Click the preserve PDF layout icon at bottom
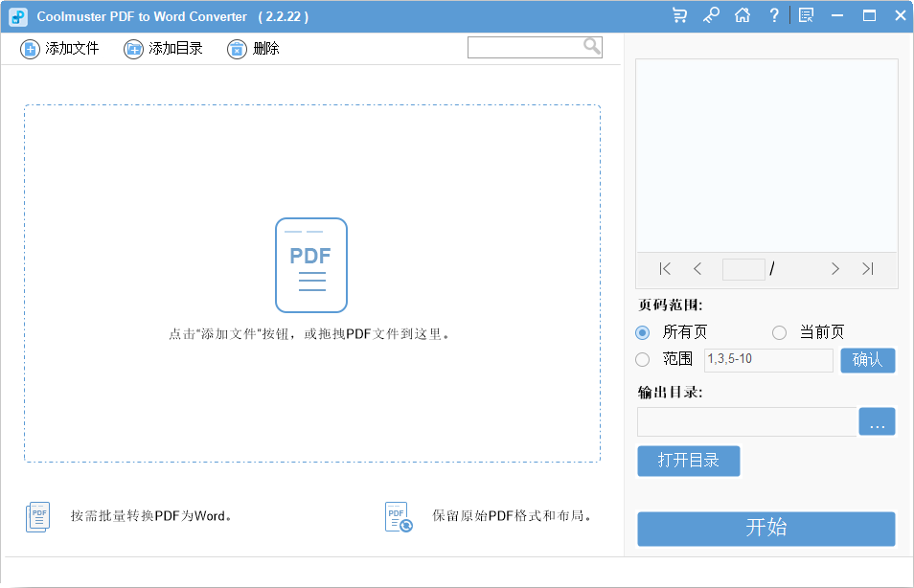Image resolution: width=914 pixels, height=588 pixels. pyautogui.click(x=399, y=517)
